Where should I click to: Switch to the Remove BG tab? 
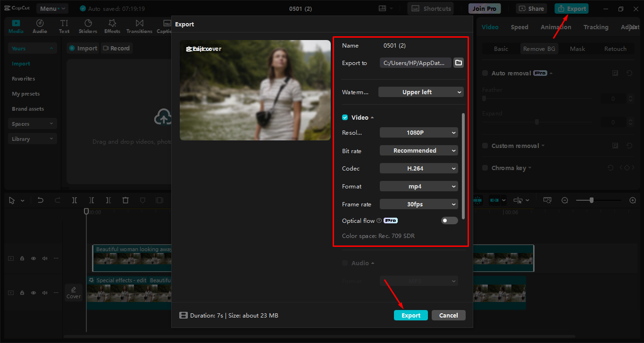point(539,48)
